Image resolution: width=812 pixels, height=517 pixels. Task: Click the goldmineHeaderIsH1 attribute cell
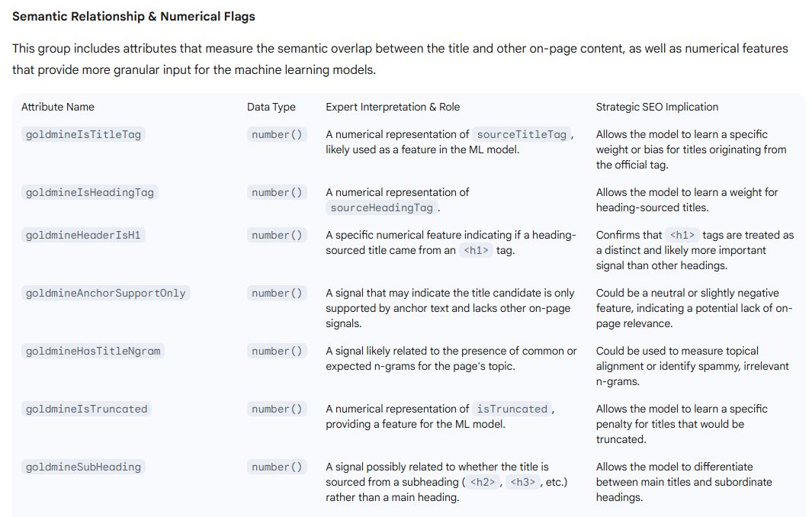[x=83, y=235]
